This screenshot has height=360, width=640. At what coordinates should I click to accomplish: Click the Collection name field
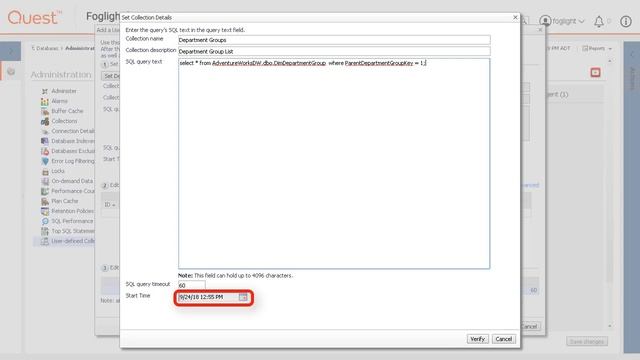click(x=334, y=40)
